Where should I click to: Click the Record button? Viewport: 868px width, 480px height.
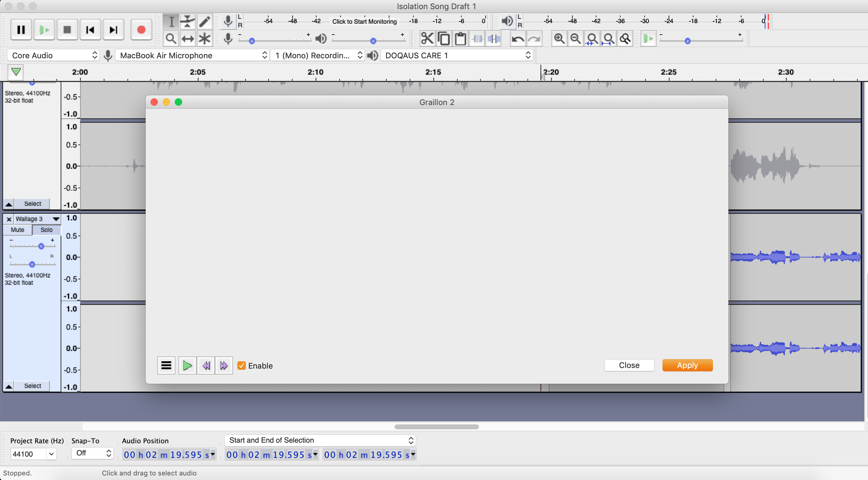point(141,29)
